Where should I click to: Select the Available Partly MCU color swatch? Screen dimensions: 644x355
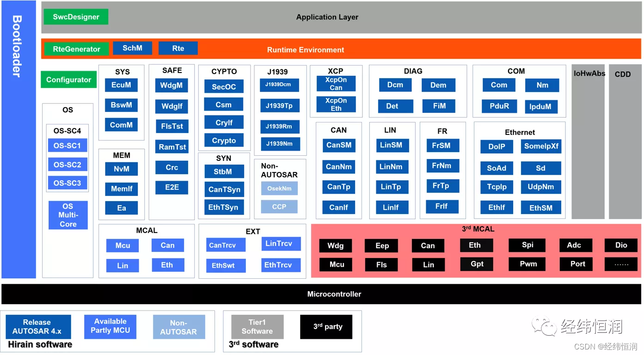pos(110,326)
